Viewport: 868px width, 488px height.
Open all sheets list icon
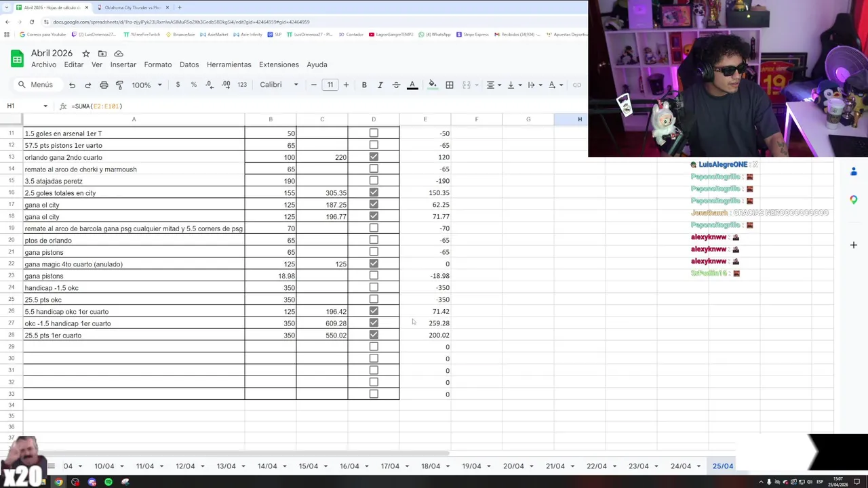point(51,466)
